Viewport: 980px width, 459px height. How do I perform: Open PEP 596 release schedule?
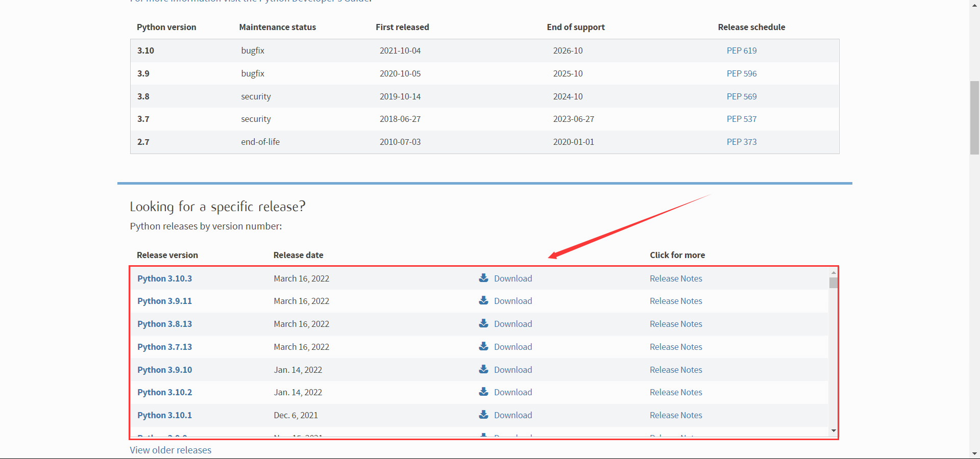tap(742, 73)
